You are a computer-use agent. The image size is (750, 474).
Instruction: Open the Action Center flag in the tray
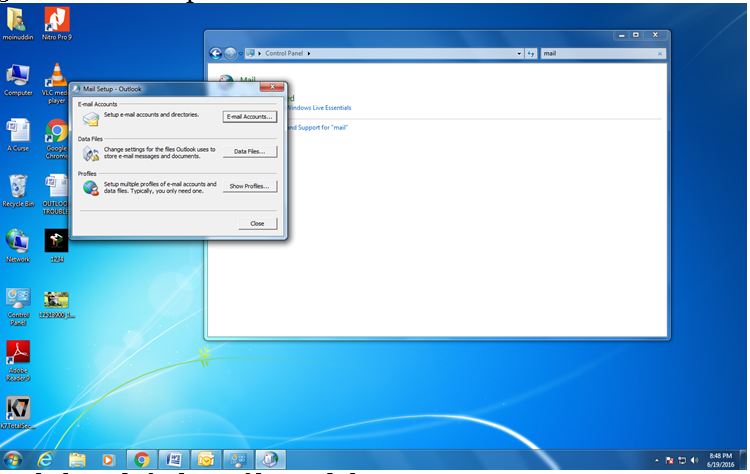(670, 460)
